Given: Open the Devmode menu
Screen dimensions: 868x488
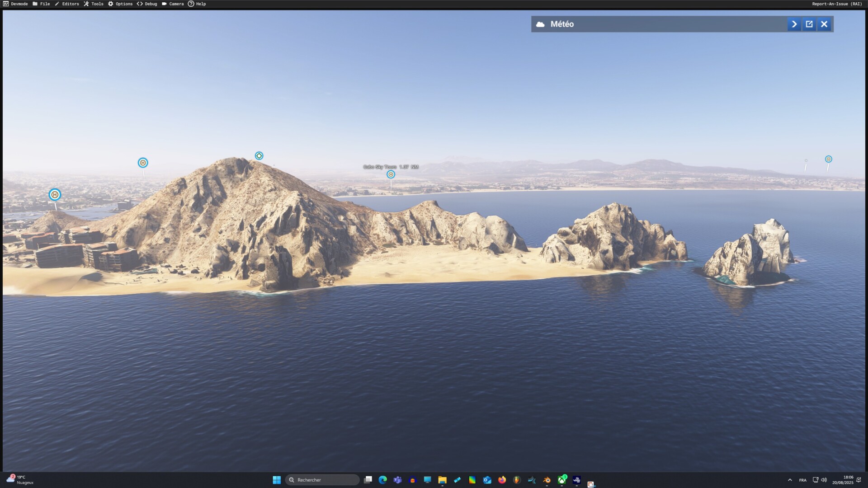Looking at the screenshot, I should click(15, 4).
